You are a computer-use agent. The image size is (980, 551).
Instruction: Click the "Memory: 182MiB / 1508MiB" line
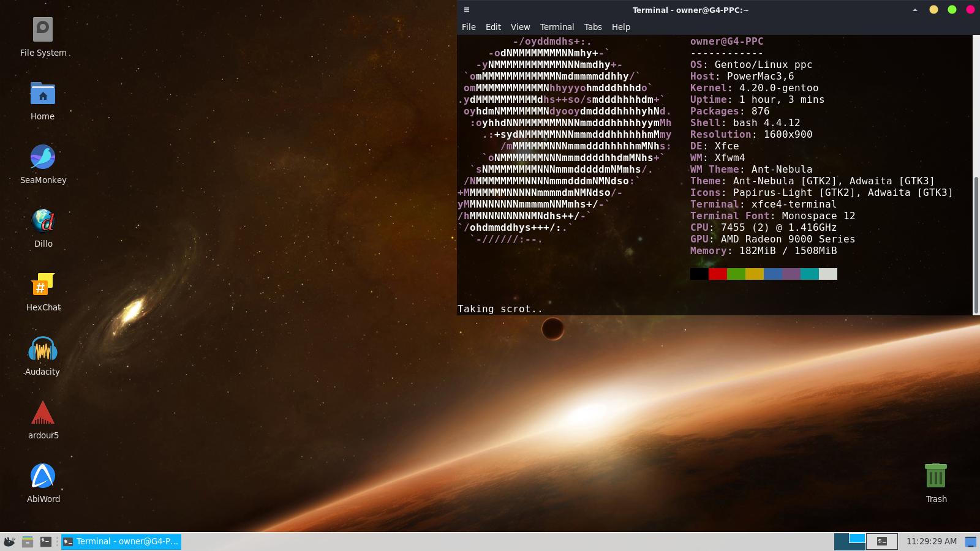764,251
